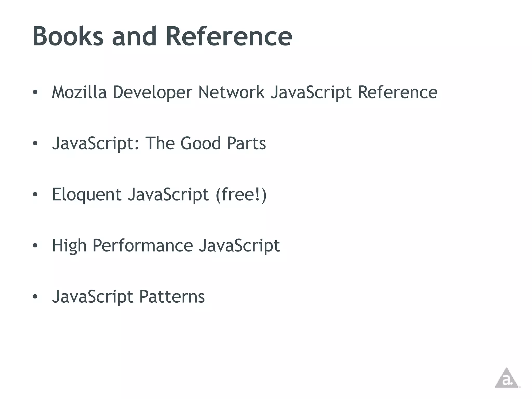The image size is (532, 399).
Task: Click the bullet before JavaScript: The Good Parts
Action: click(x=35, y=143)
